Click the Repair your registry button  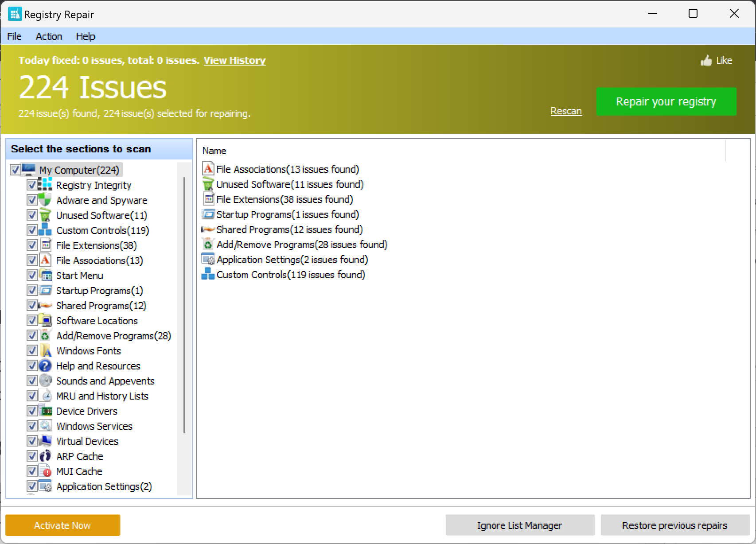tap(666, 101)
